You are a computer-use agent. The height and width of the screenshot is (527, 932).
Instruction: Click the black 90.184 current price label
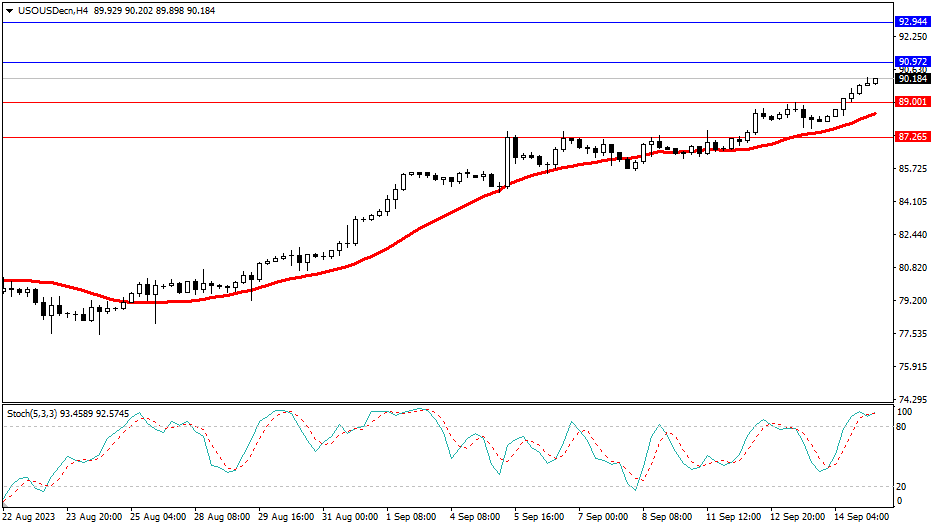coord(912,79)
